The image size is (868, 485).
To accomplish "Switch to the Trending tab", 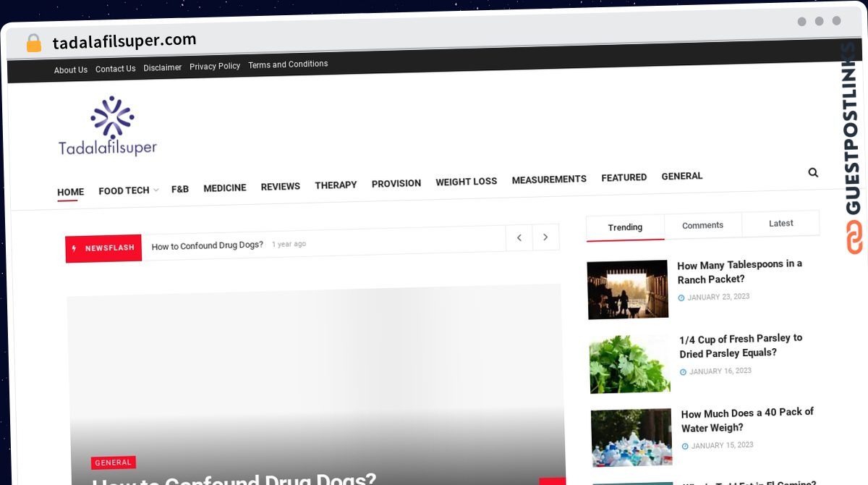I will [x=625, y=227].
